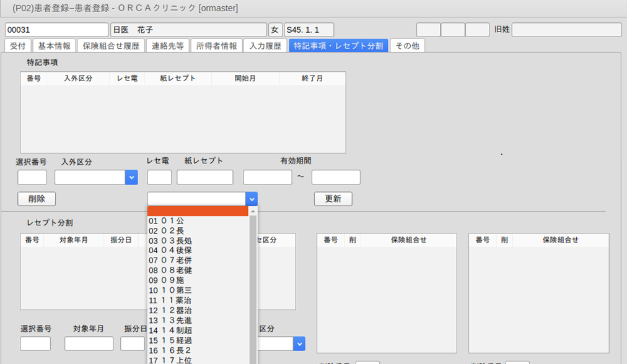Open the 所得者情報 tab

point(216,46)
